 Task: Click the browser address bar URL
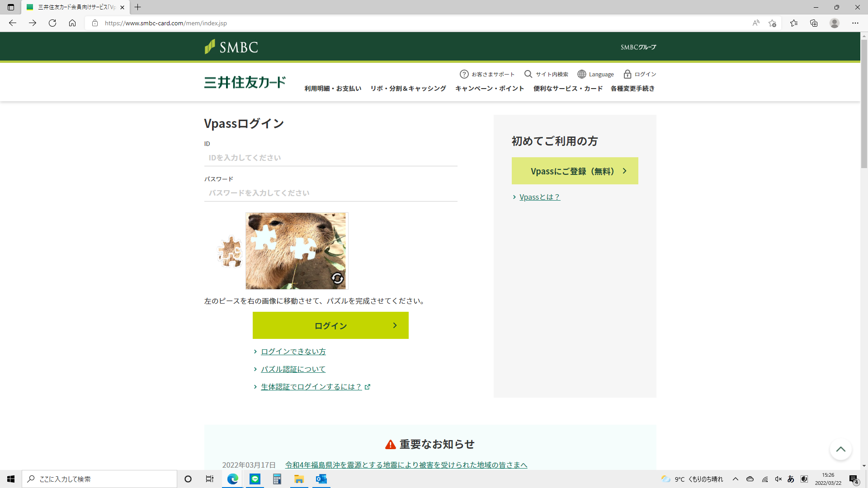click(x=165, y=23)
